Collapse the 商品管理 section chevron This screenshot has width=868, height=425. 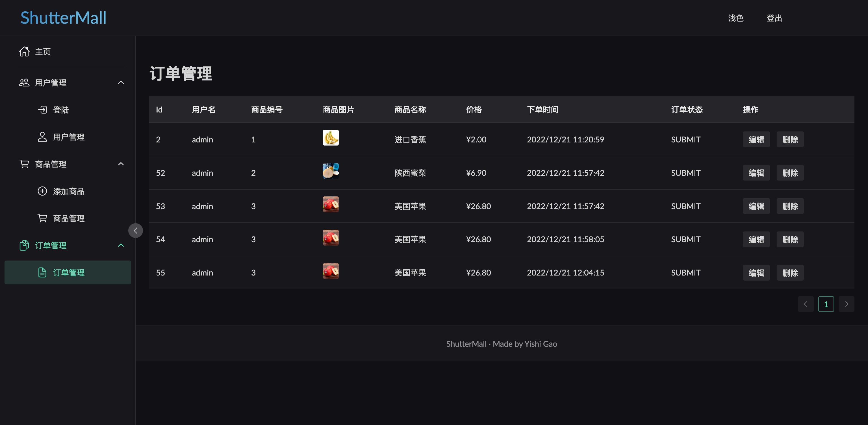point(121,164)
